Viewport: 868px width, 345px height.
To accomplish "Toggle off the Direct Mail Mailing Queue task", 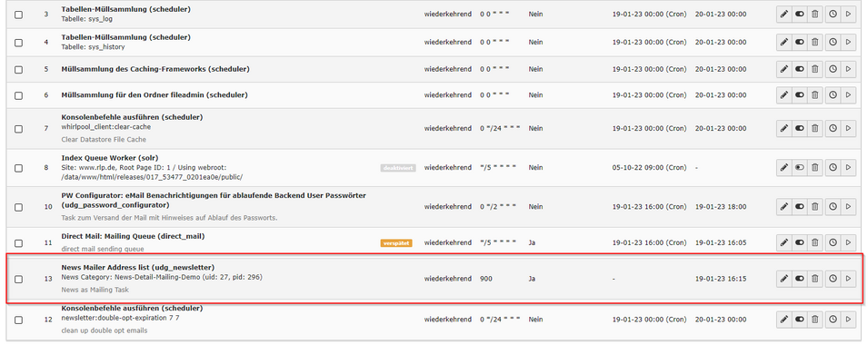I will [x=799, y=242].
